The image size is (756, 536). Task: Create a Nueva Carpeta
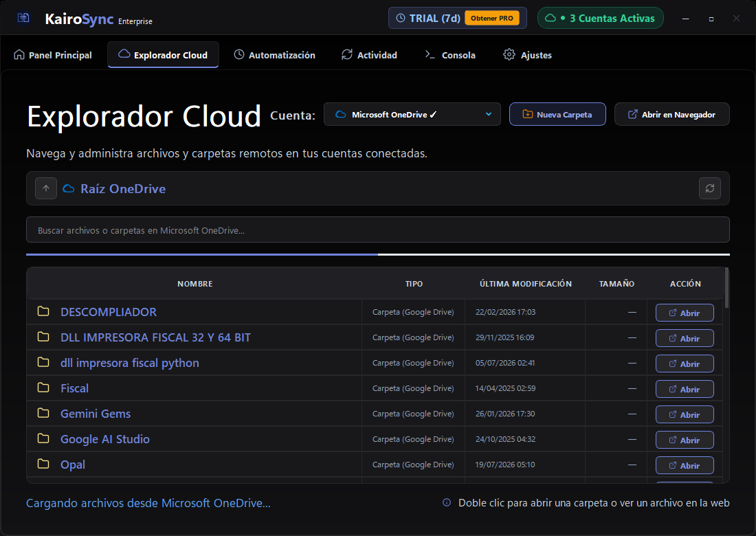coord(557,114)
